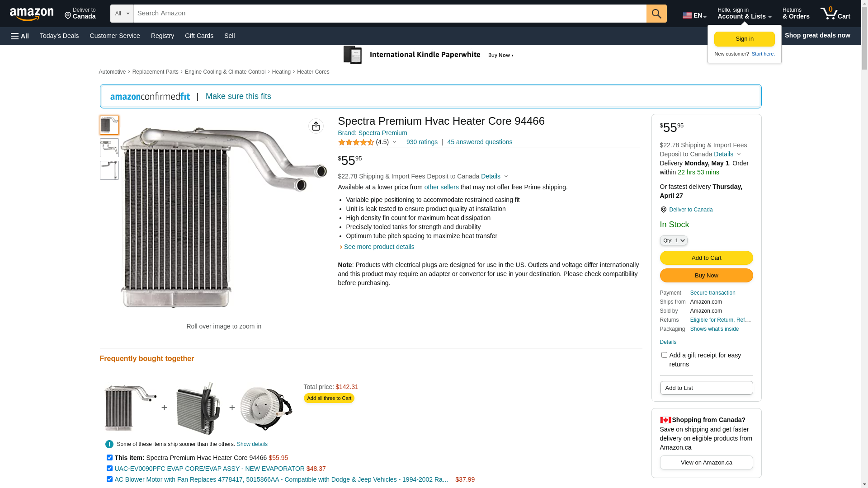Open the 45 answered questions link
Viewport: 868px width, 488px height.
click(480, 142)
